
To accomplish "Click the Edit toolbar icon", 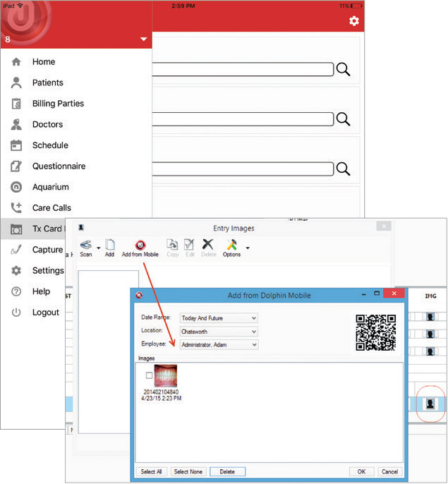I will click(189, 245).
